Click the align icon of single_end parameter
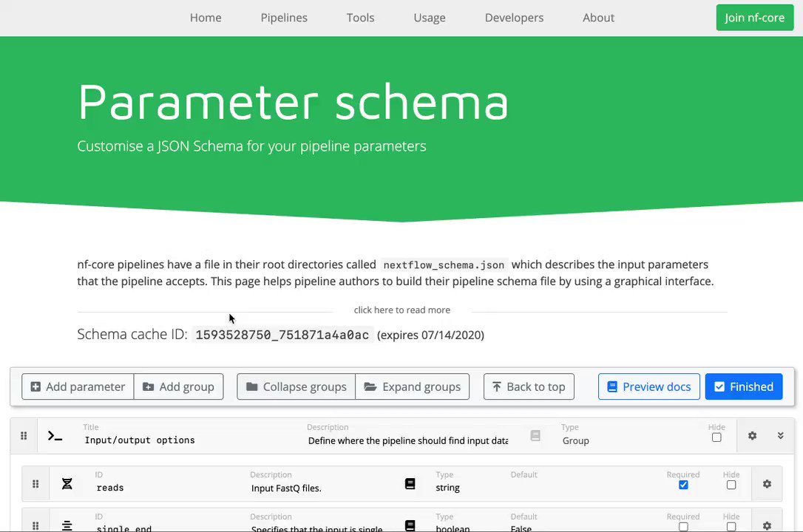Screen dimensions: 803x532 (67, 525)
